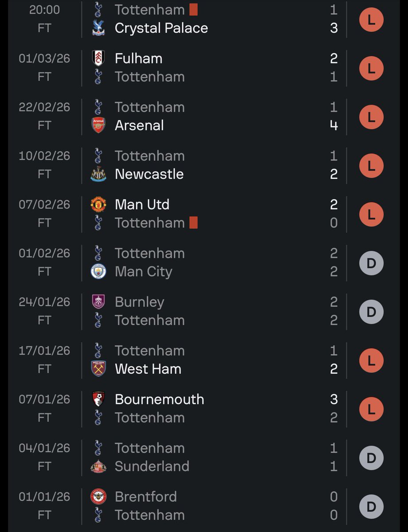Click the Man Utd club crest
408x532 pixels.
pos(98,204)
